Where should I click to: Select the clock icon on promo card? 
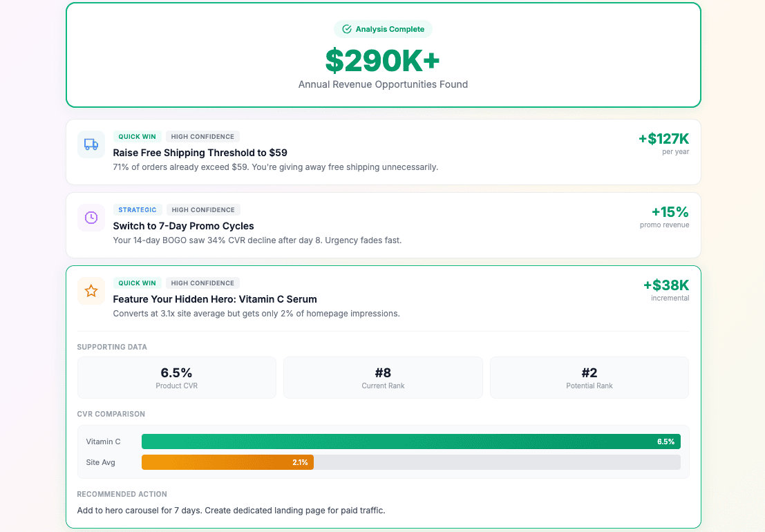coord(91,218)
